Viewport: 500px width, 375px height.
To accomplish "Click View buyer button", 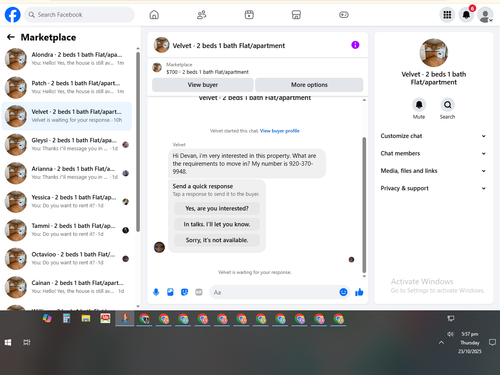I will [x=203, y=85].
